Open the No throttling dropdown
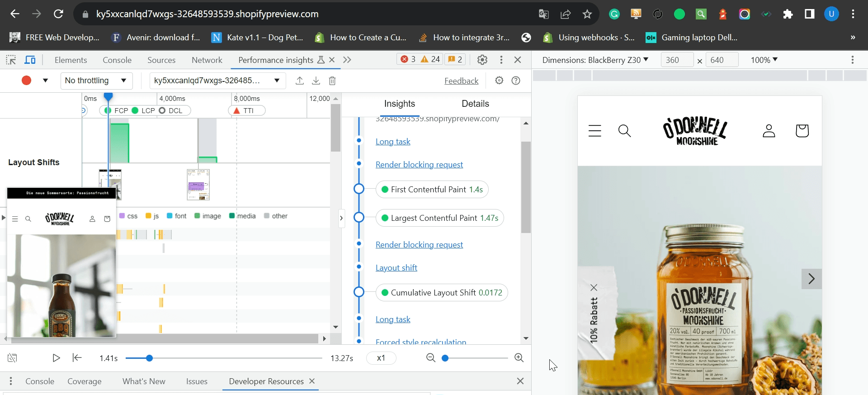868x395 pixels. pyautogui.click(x=96, y=81)
